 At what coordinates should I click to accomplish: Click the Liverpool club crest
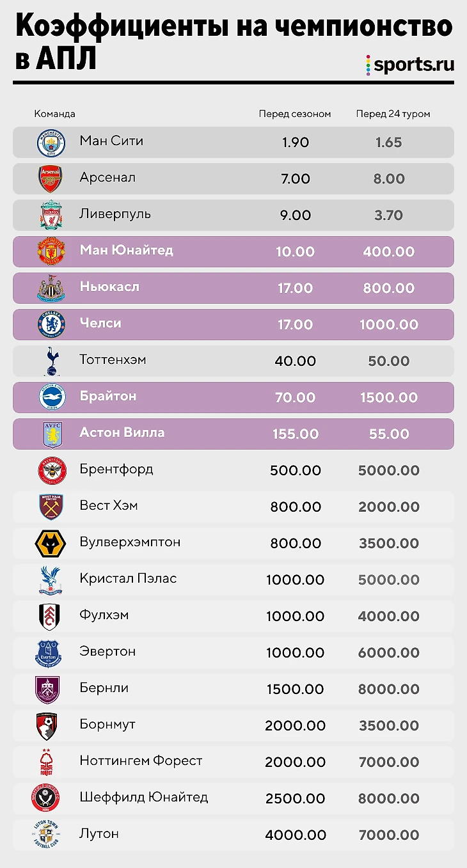[51, 216]
